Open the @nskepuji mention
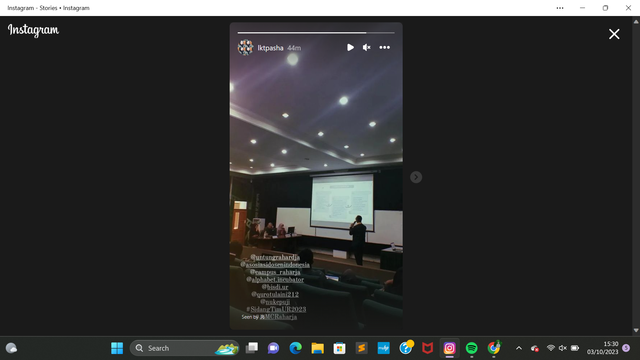 [275, 302]
